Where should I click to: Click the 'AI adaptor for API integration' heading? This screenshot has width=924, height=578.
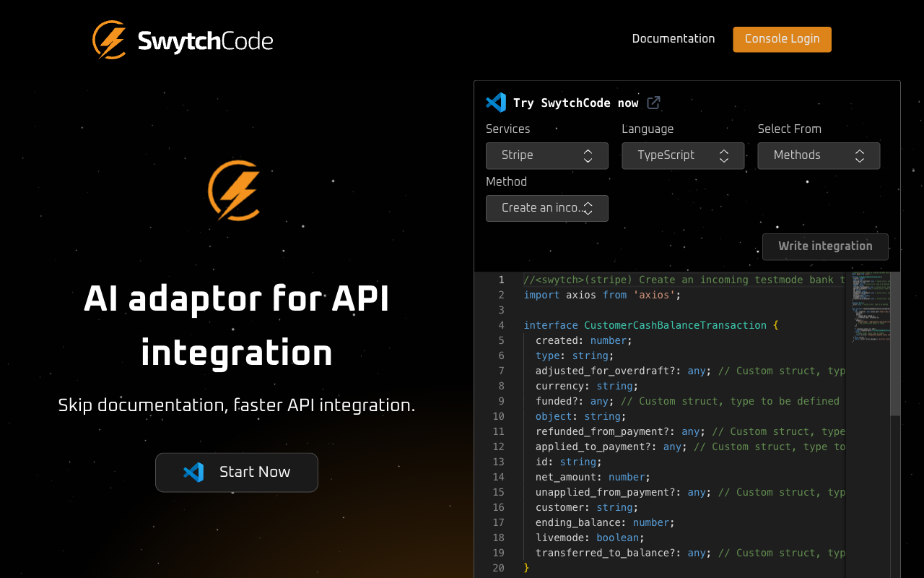click(237, 326)
